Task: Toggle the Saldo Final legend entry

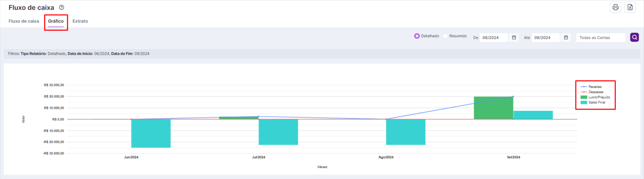Action: (x=593, y=102)
